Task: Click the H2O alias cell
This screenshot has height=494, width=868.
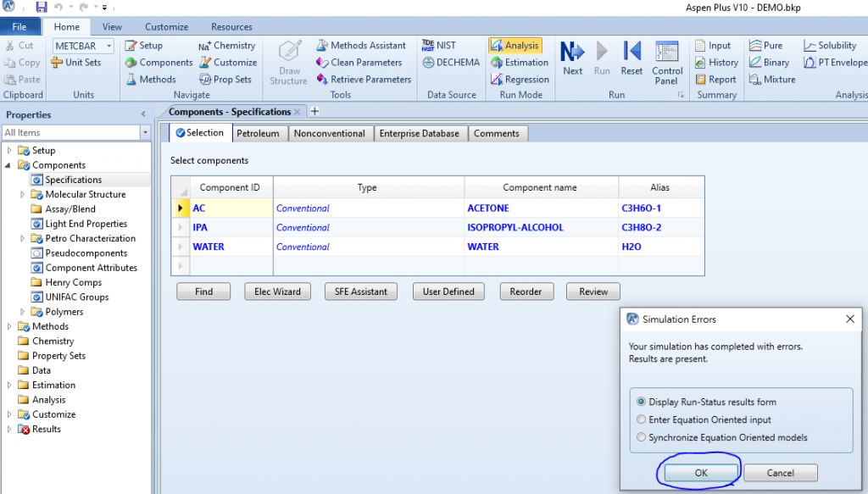Action: pyautogui.click(x=661, y=247)
